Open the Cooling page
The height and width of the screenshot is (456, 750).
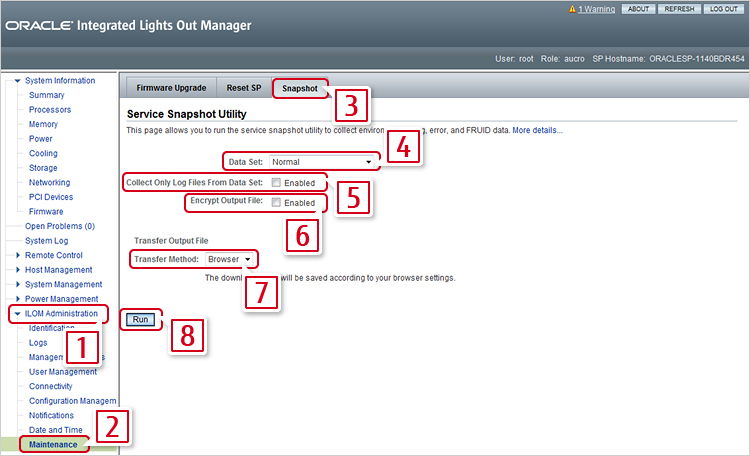pyautogui.click(x=43, y=154)
